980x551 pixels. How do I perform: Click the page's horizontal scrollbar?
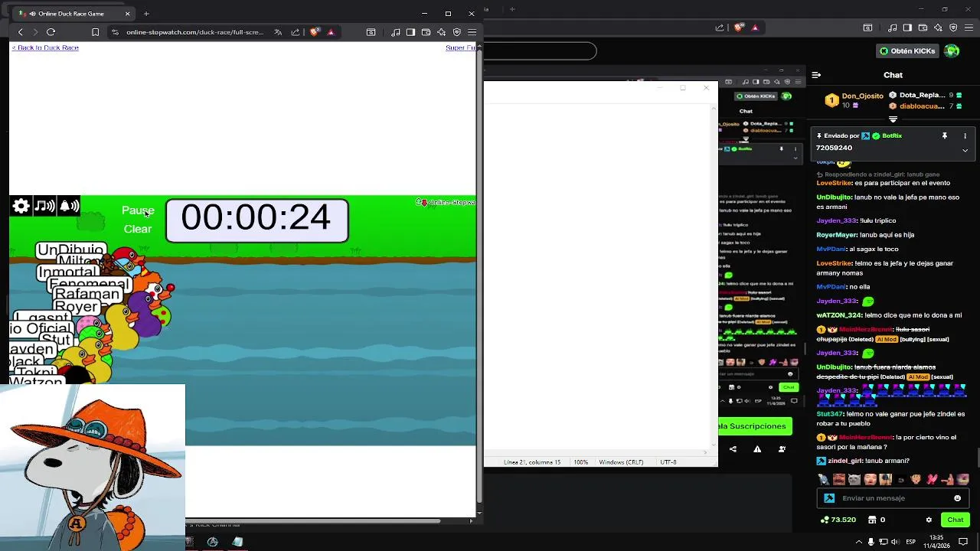314,521
